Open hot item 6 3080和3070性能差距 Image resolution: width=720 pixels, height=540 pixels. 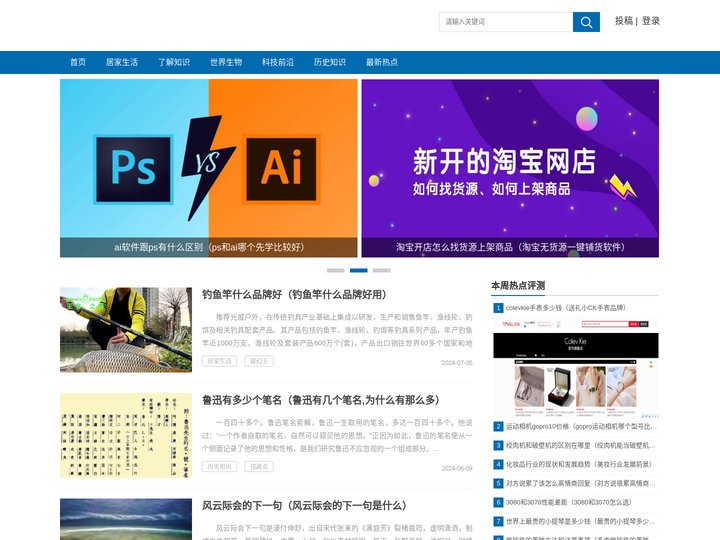click(x=568, y=502)
